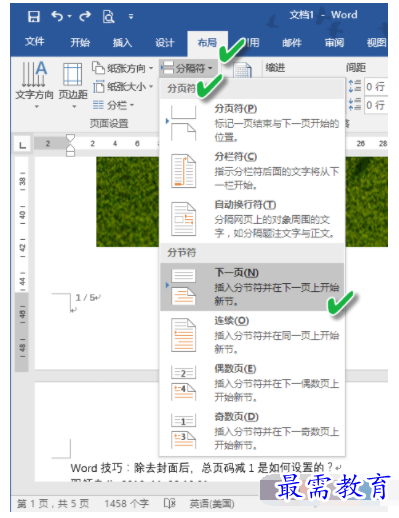Open the 分栏 columns dropdown
The height and width of the screenshot is (518, 399).
tap(113, 105)
